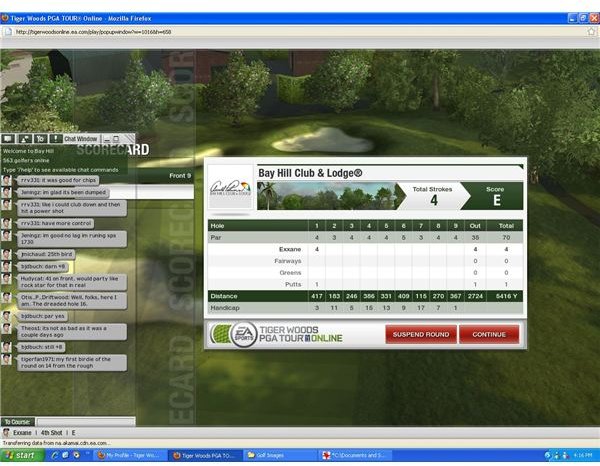Click 'Total Strokes 4' on the scorecard
This screenshot has height=466, width=600.
pos(432,196)
